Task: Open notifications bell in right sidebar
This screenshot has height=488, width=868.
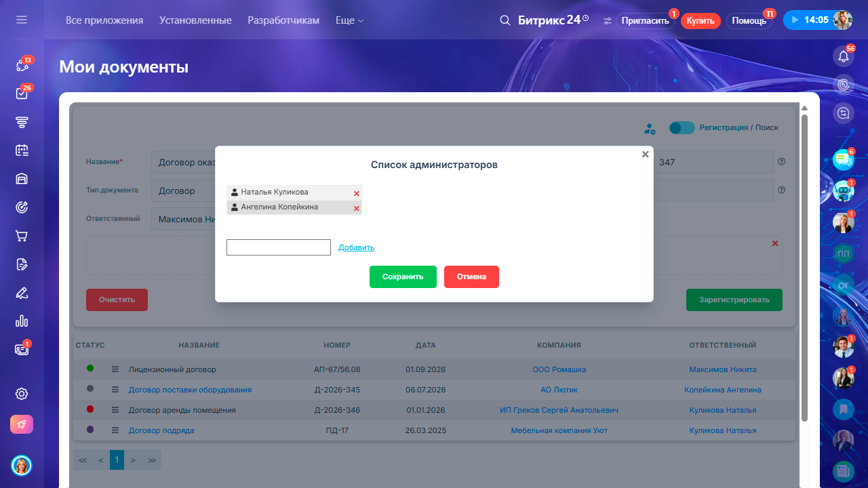Action: [x=843, y=56]
